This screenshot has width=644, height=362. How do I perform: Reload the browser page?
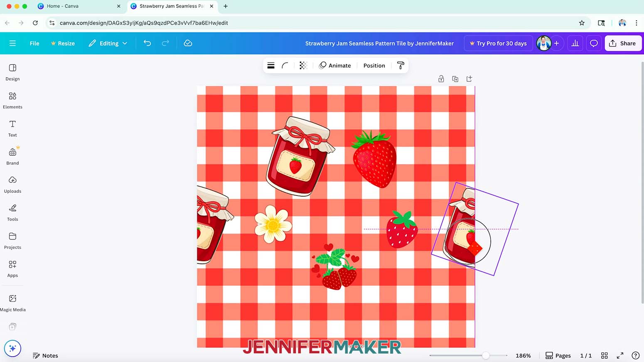click(x=35, y=23)
